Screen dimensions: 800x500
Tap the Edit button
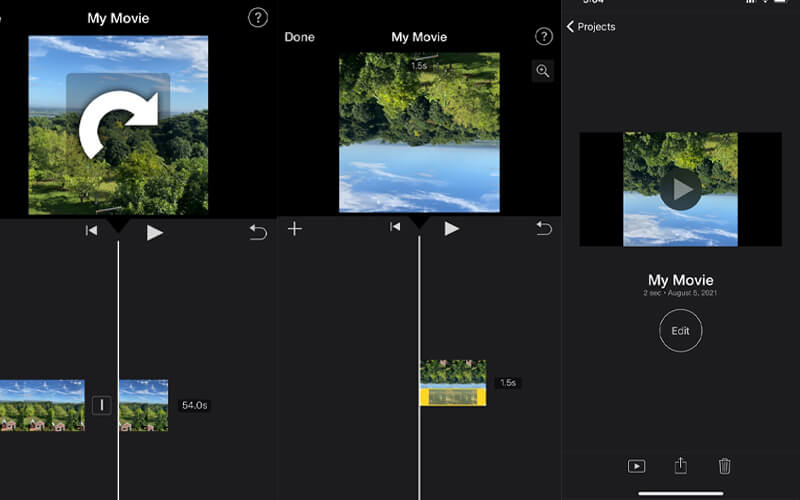tap(681, 331)
